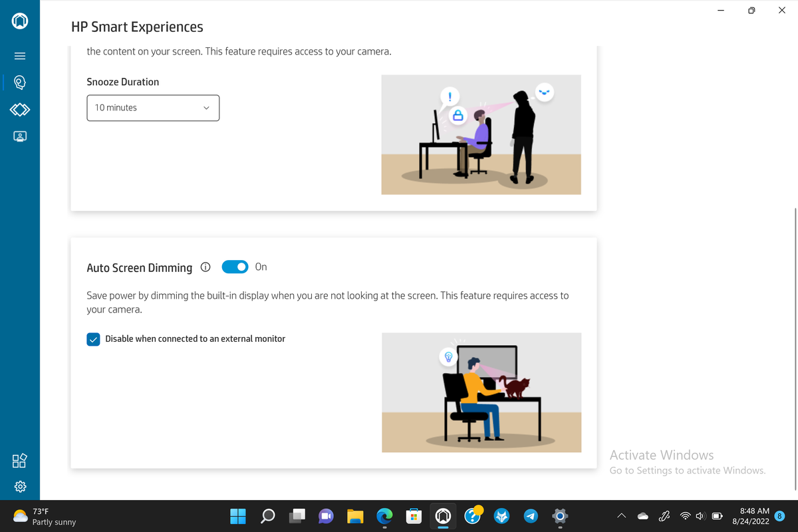Open the Windows Start menu

pos(238,516)
